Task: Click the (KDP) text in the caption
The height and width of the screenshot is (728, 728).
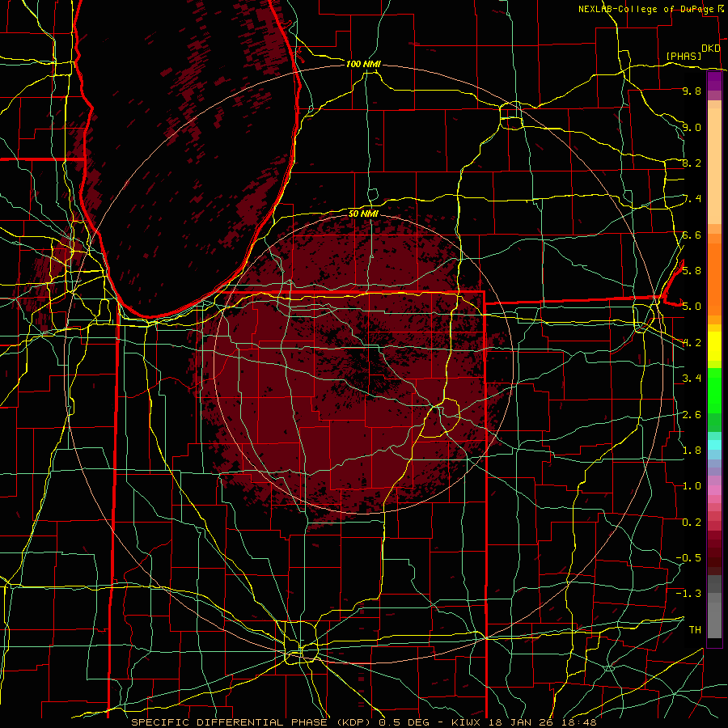Action: pos(353,722)
